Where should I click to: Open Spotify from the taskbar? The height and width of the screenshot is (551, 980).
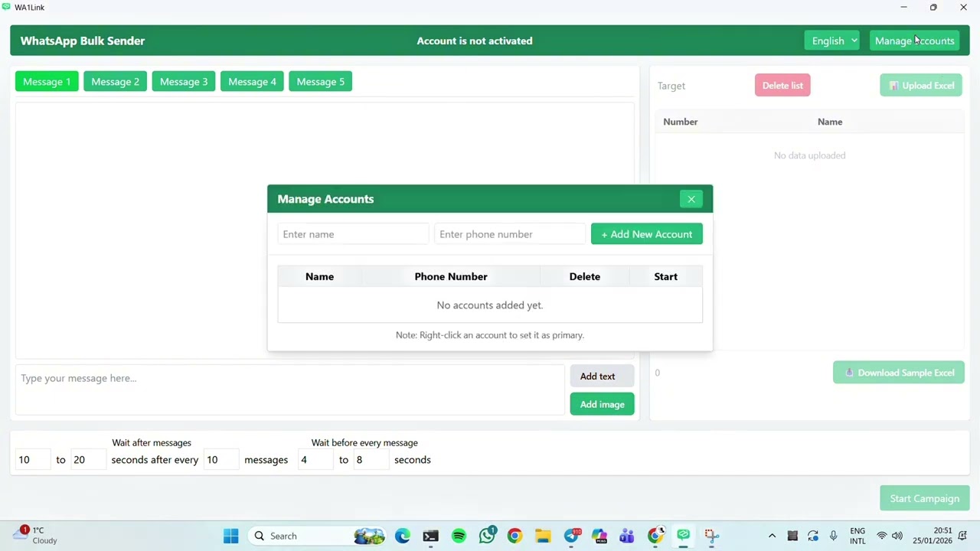459,536
